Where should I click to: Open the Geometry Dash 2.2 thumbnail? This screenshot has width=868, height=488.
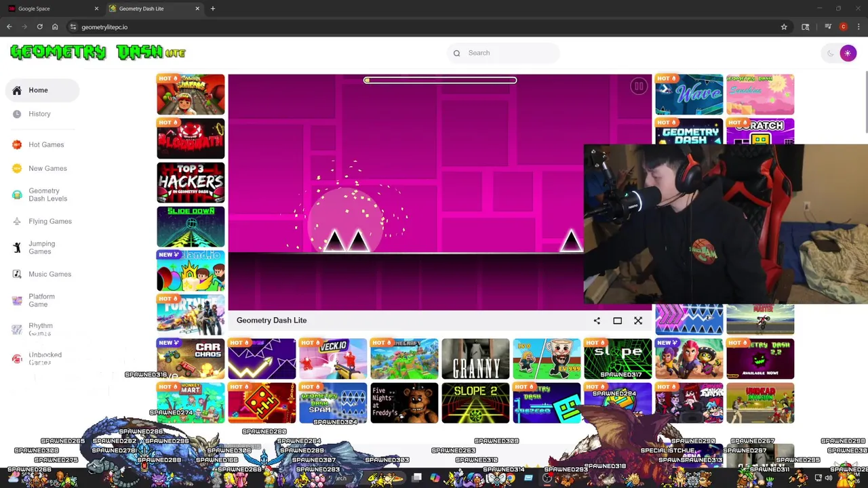pos(760,359)
